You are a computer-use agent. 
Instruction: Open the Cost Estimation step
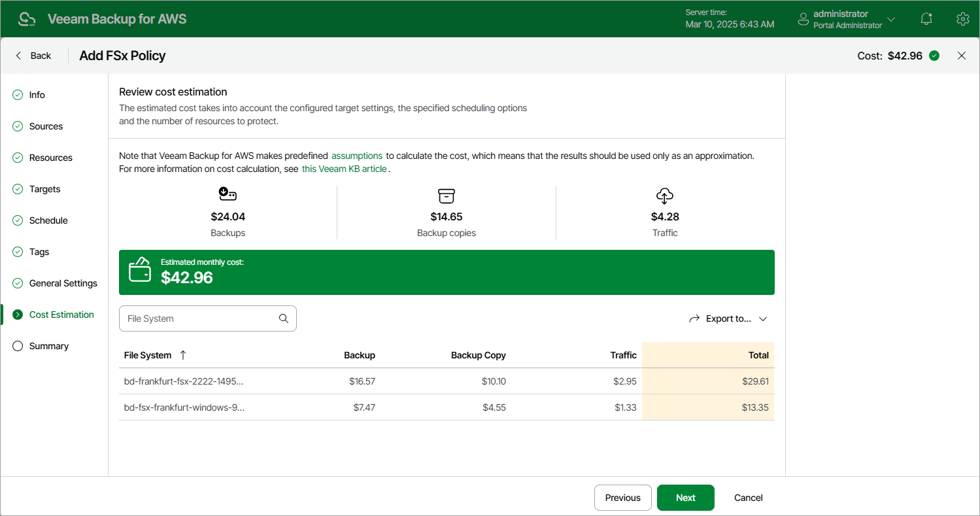62,315
